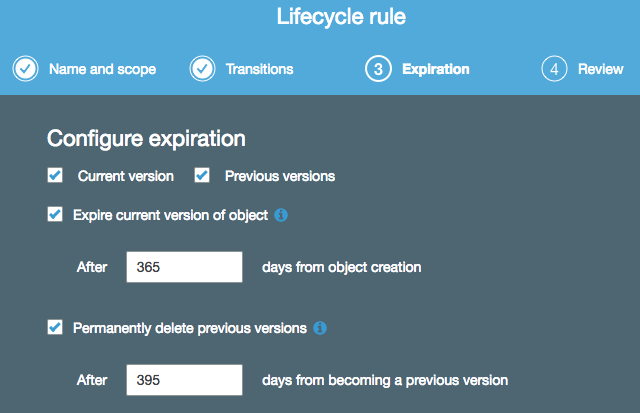Image resolution: width=640 pixels, height=413 pixels.
Task: Click the step 3 Expiration circle icon
Action: pyautogui.click(x=378, y=69)
